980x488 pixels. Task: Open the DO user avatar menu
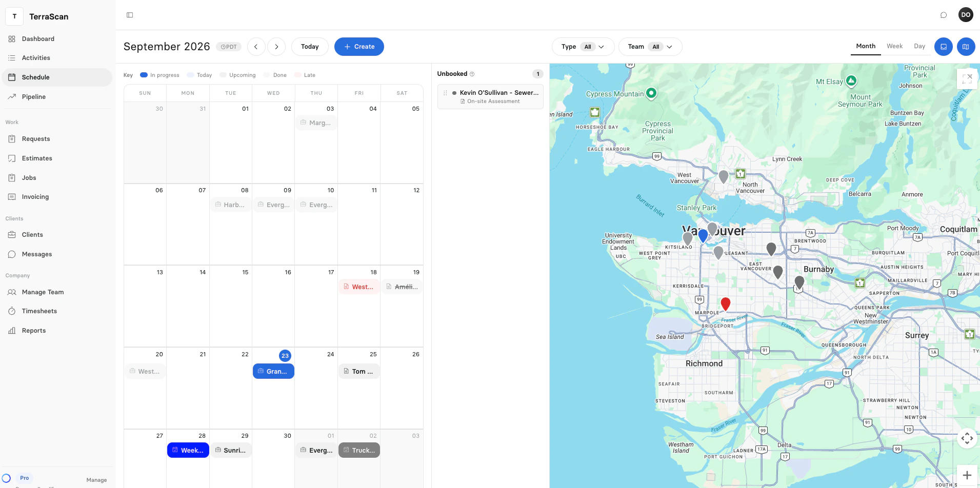click(x=966, y=15)
